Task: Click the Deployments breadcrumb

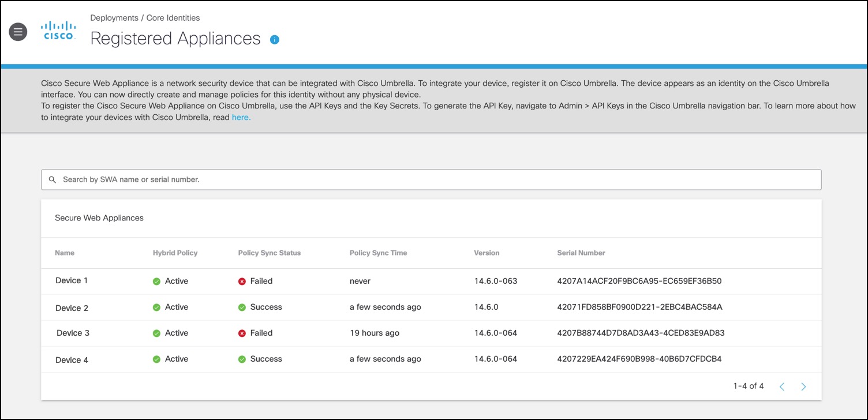Action: 114,18
